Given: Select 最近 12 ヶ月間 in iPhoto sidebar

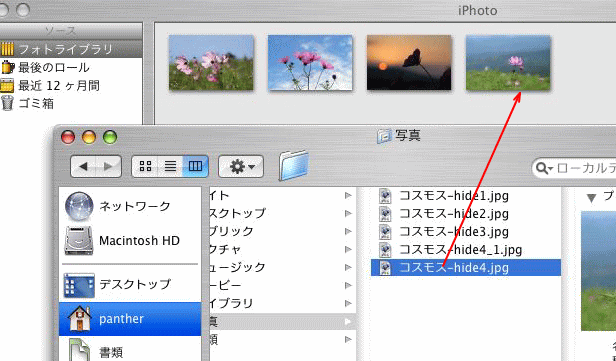Looking at the screenshot, I should [59, 86].
